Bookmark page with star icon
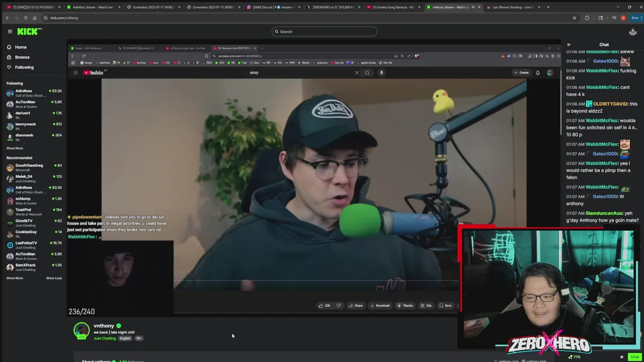This screenshot has width=644, height=362. point(574,18)
